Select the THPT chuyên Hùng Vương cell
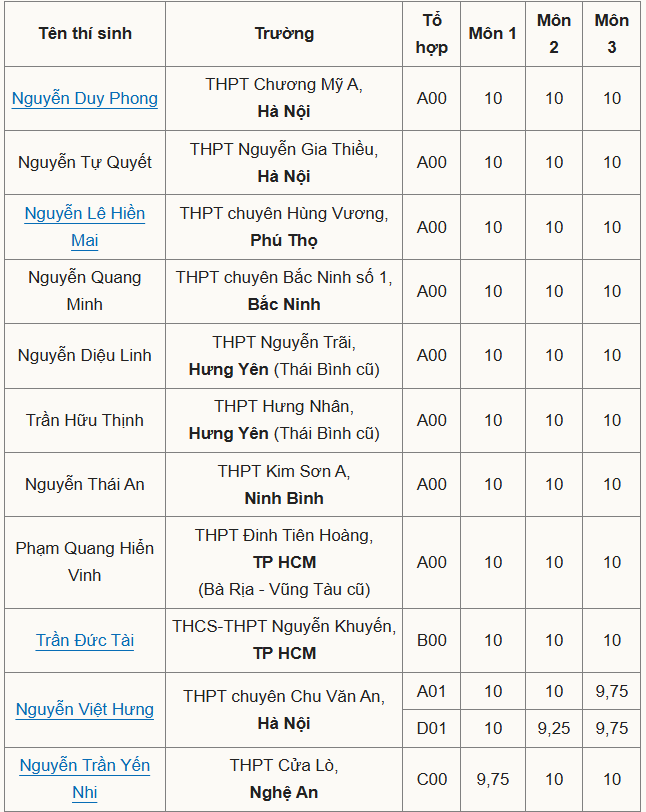 284,227
